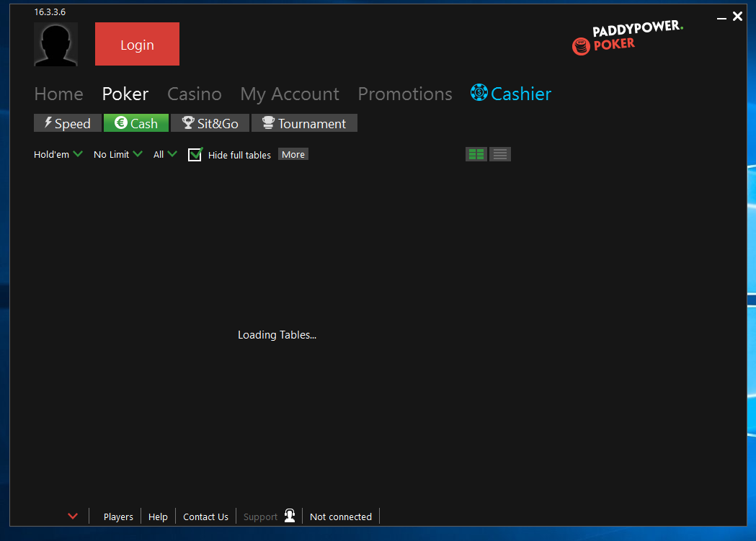
Task: Click version number 16.3.3.6
Action: coord(50,12)
